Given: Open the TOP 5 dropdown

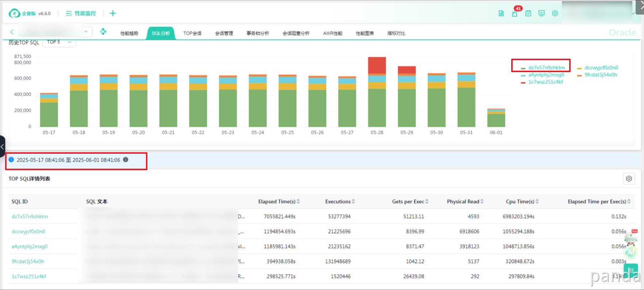Looking at the screenshot, I should click(x=59, y=42).
